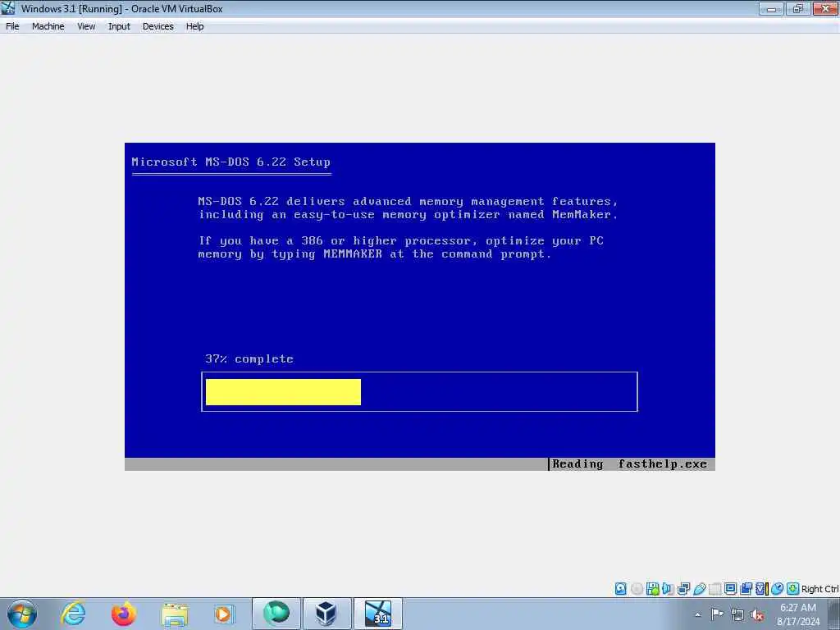Open the Help menu
The image size is (840, 630).
[195, 26]
